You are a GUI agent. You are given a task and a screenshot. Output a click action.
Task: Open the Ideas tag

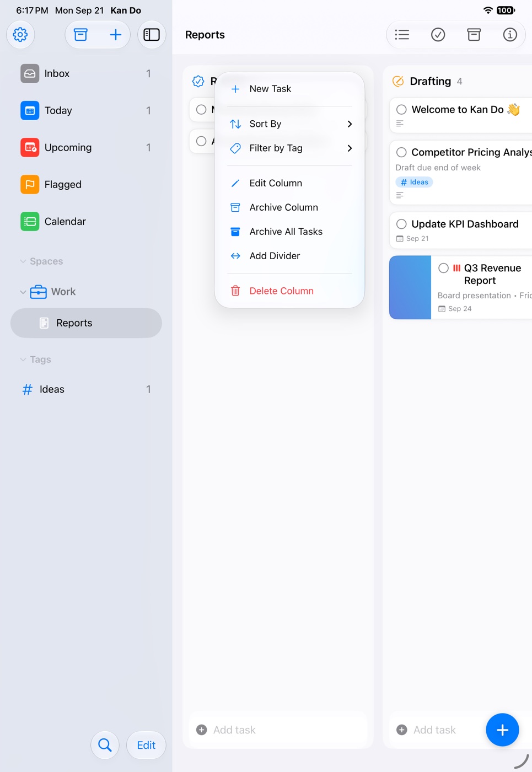pyautogui.click(x=86, y=389)
